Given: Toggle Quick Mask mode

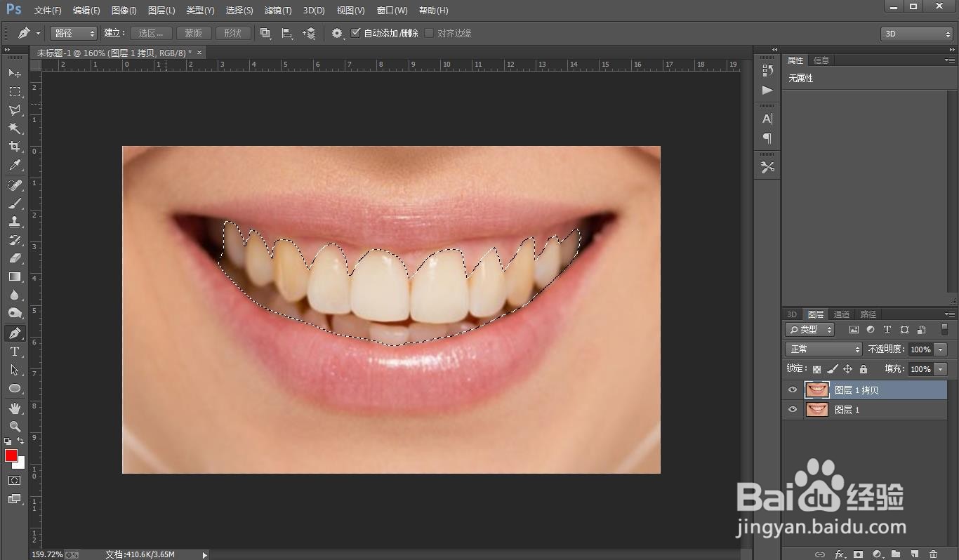Looking at the screenshot, I should point(14,481).
